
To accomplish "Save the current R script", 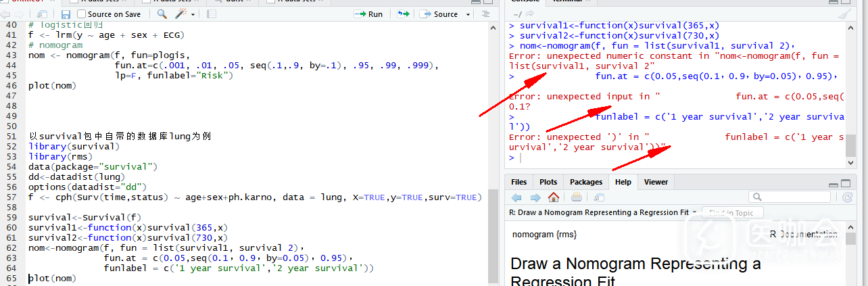I will (66, 14).
